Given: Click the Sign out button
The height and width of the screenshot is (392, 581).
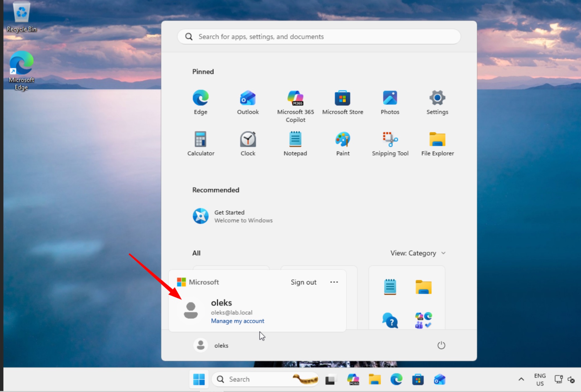Looking at the screenshot, I should 303,282.
